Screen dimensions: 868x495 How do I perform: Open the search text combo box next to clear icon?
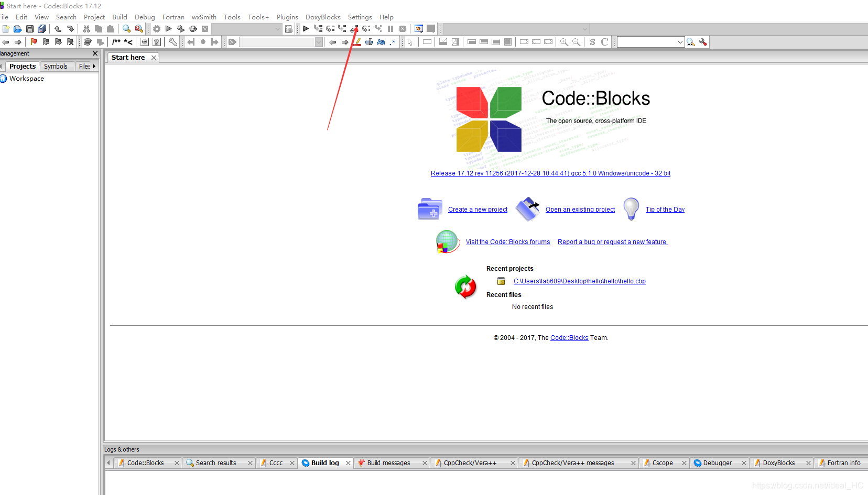(x=281, y=42)
